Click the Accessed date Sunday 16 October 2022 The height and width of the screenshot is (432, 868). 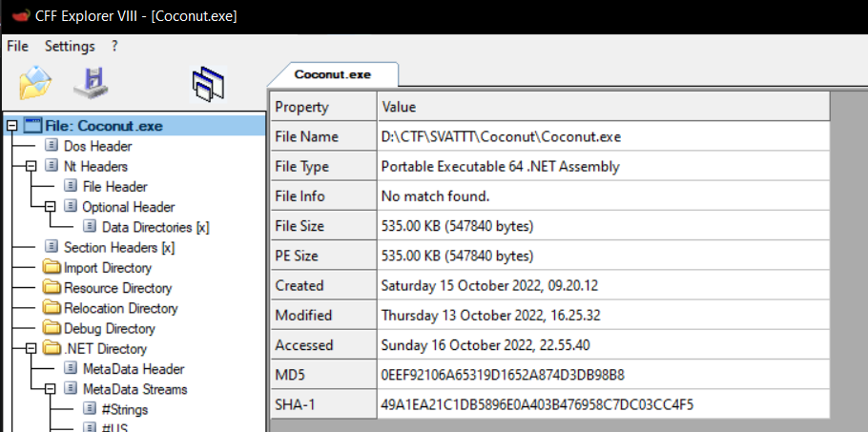[486, 346]
